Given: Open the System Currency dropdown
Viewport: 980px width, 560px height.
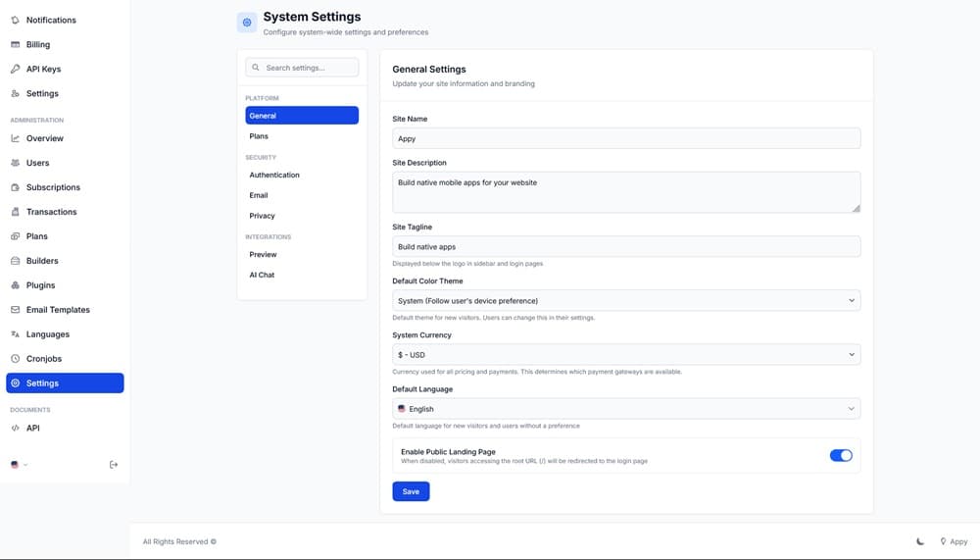Looking at the screenshot, I should click(x=625, y=355).
